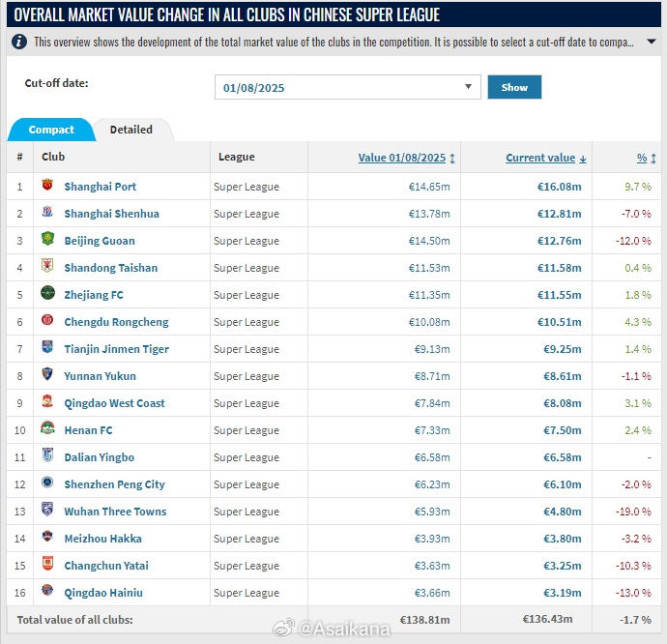Click the Chengdu Rongcheng club crest icon
Image resolution: width=667 pixels, height=644 pixels.
point(47,321)
